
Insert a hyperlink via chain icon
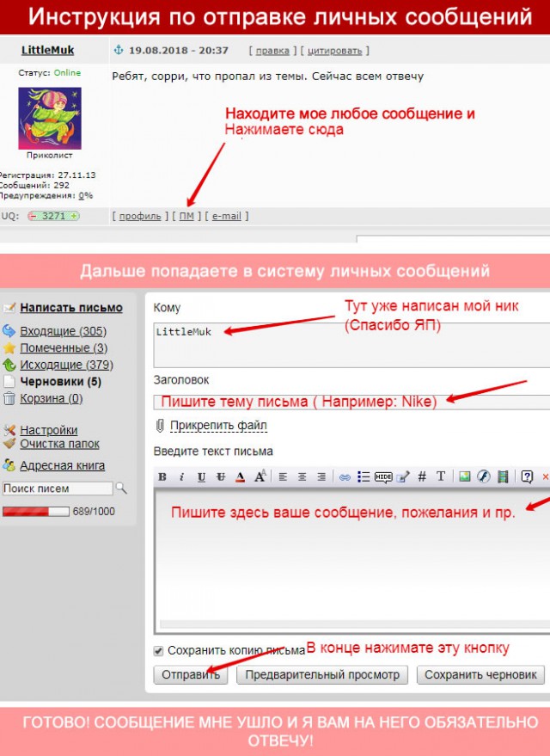[345, 477]
